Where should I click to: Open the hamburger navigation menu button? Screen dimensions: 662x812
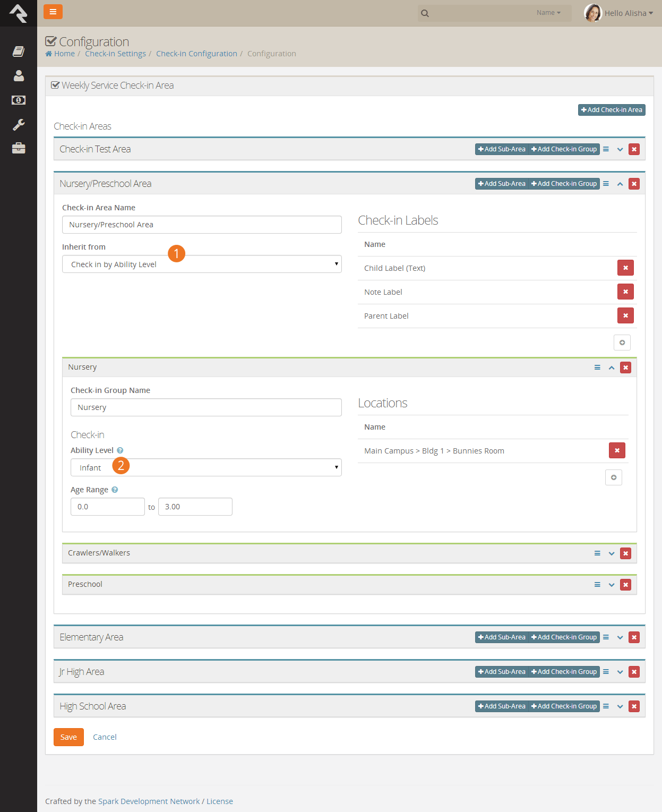[x=53, y=12]
